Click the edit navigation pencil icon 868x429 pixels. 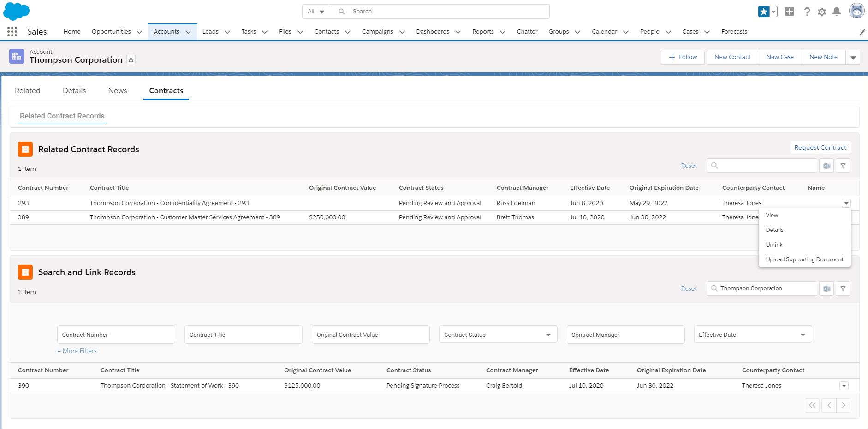click(862, 32)
